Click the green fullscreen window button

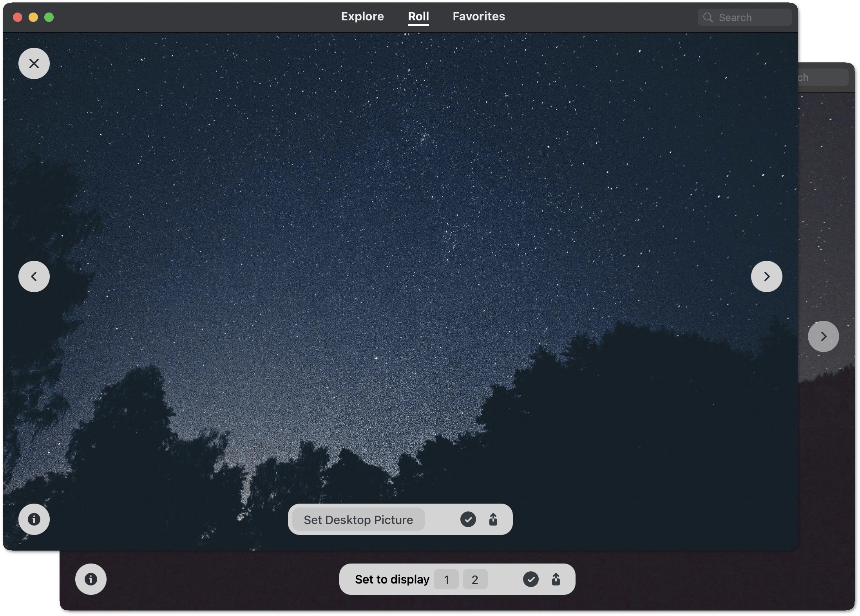coord(49,17)
